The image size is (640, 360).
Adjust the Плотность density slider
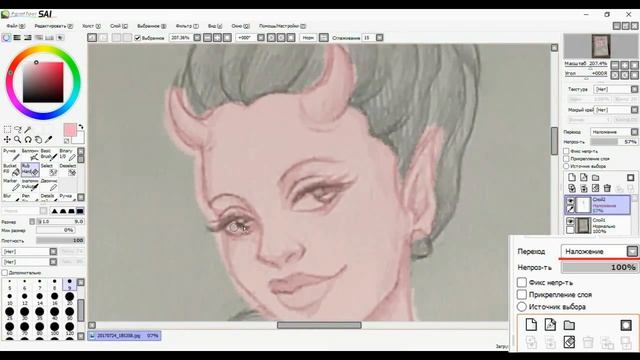pos(60,240)
